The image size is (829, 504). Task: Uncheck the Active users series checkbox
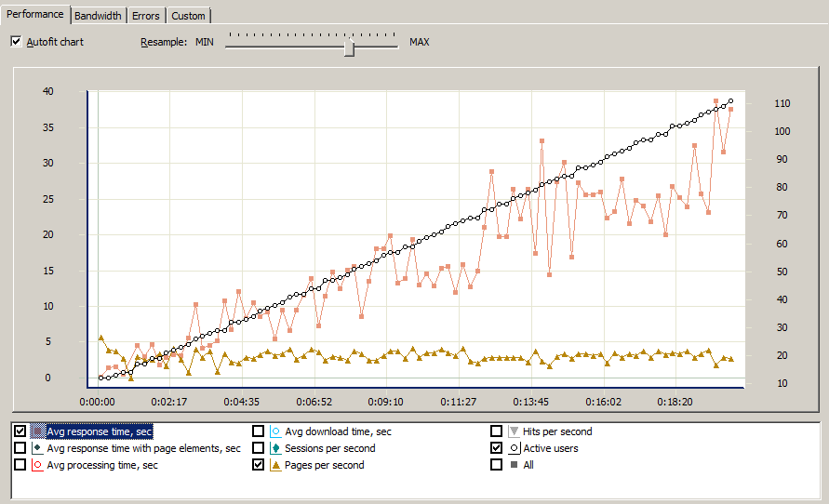pyautogui.click(x=497, y=448)
